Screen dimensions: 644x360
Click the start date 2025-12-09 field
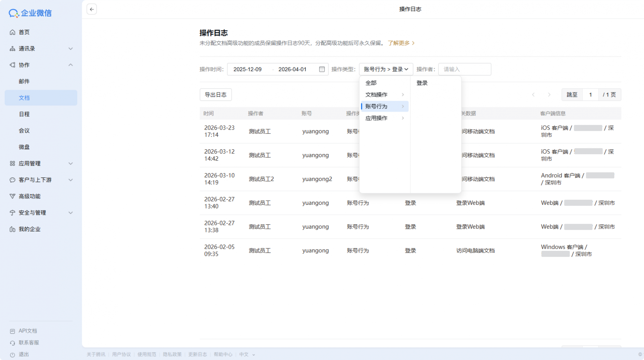tap(248, 69)
